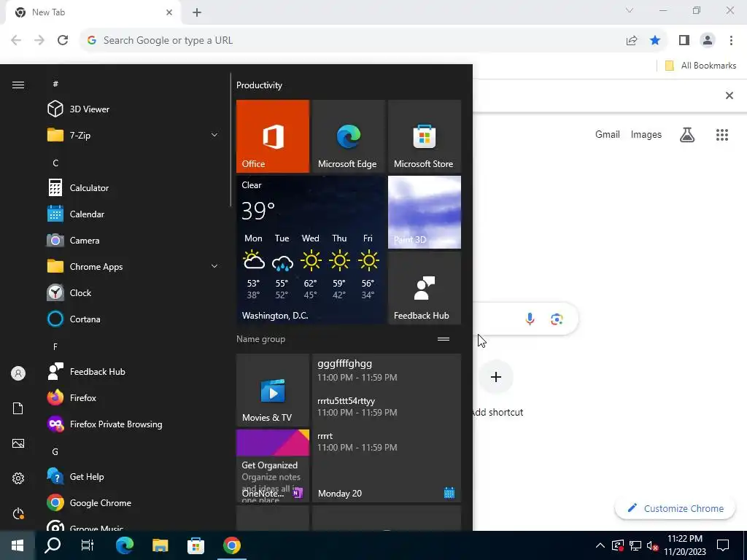Open the Paint 3D tile
Screen dimensions: 747x560
point(425,212)
